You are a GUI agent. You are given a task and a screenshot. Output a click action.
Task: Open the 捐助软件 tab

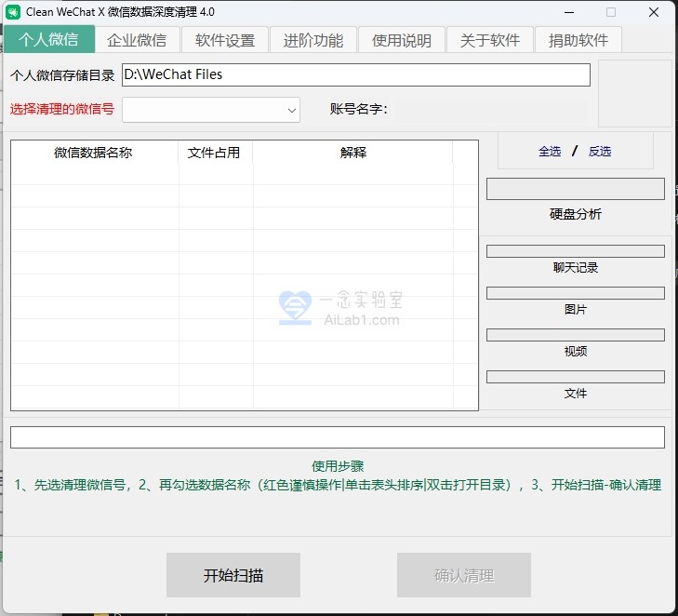[578, 40]
